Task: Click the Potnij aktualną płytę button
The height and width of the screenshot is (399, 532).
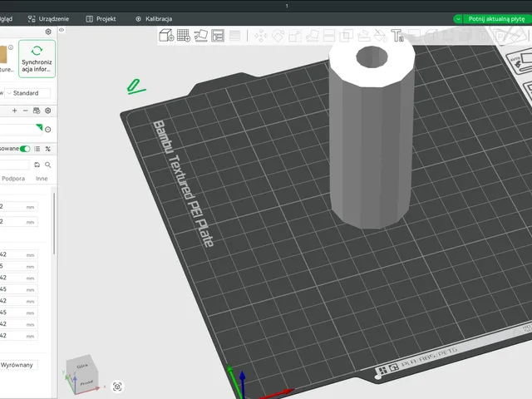Action: click(497, 19)
